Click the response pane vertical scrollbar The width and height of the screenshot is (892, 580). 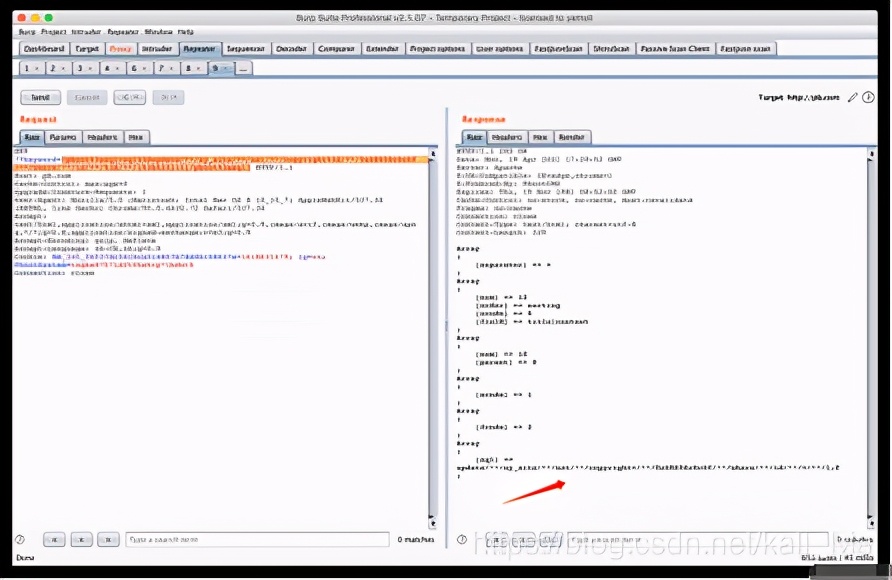click(x=871, y=338)
